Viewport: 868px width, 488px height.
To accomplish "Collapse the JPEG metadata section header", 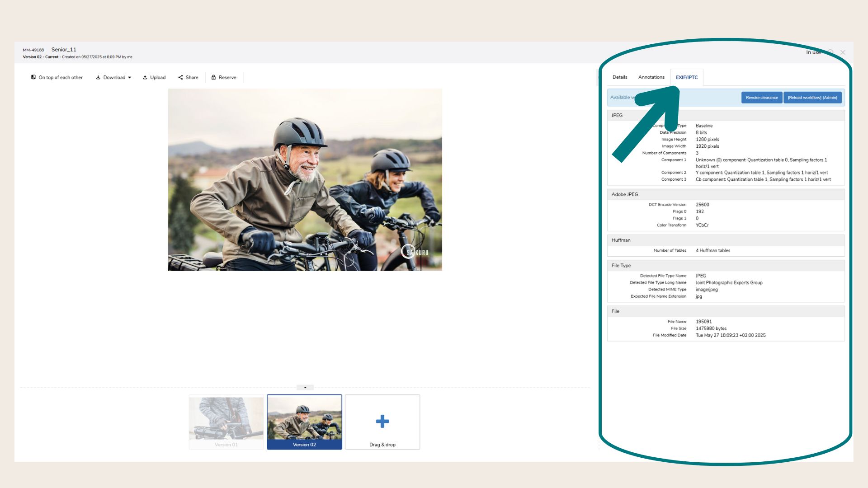I will tap(725, 115).
